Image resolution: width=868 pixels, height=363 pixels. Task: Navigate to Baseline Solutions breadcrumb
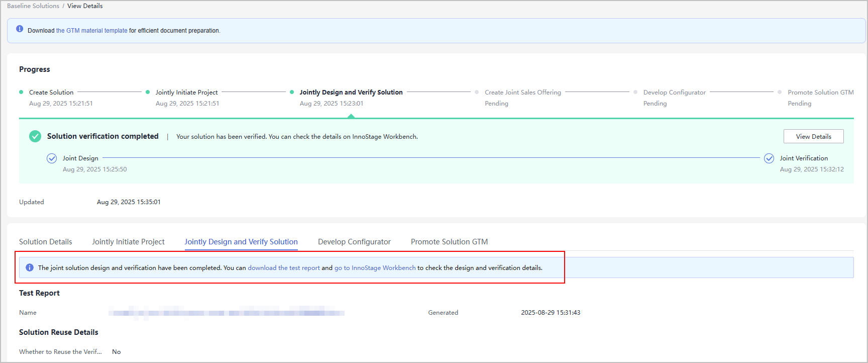coord(33,6)
